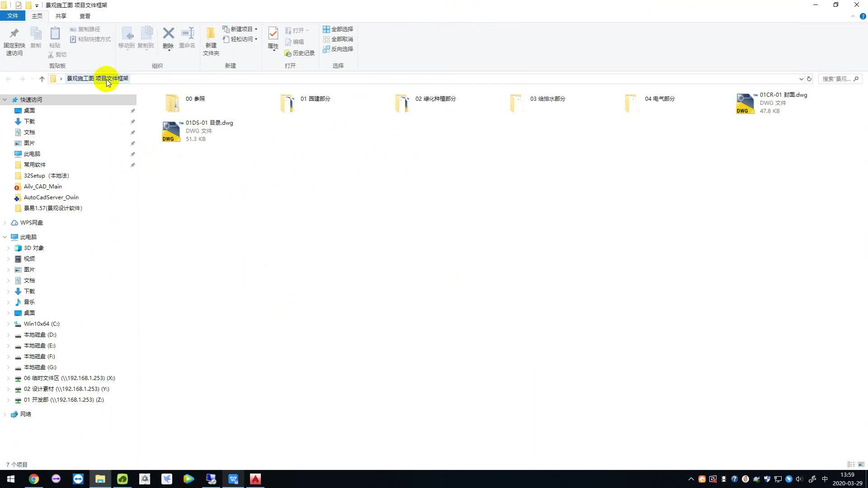Open the 02 绿化种植部分 folder
Image resolution: width=868 pixels, height=488 pixels.
pos(402,103)
